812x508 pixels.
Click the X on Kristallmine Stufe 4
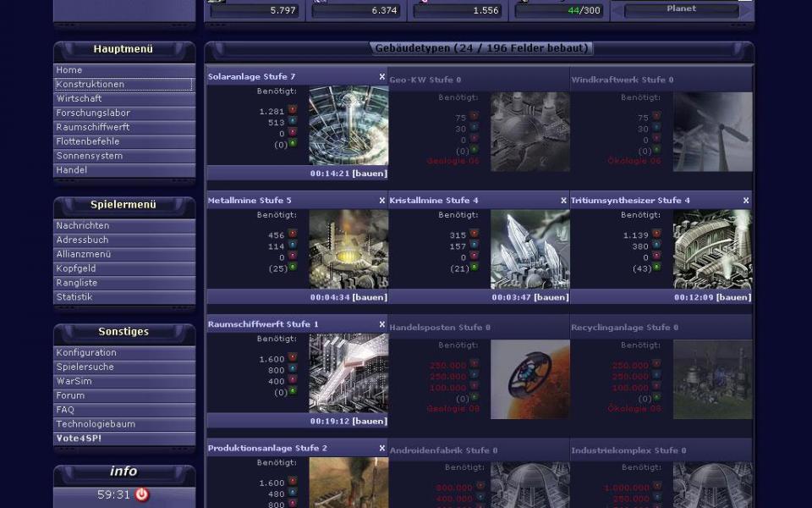click(564, 201)
